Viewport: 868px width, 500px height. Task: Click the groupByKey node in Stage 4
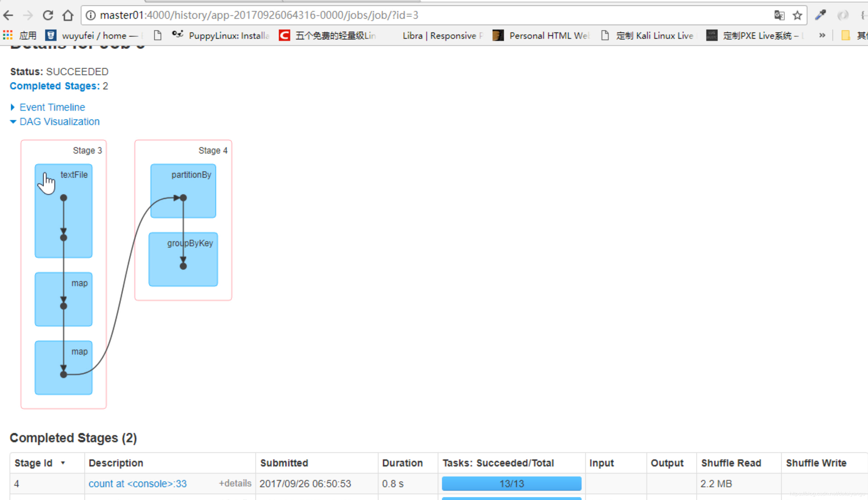click(x=183, y=259)
